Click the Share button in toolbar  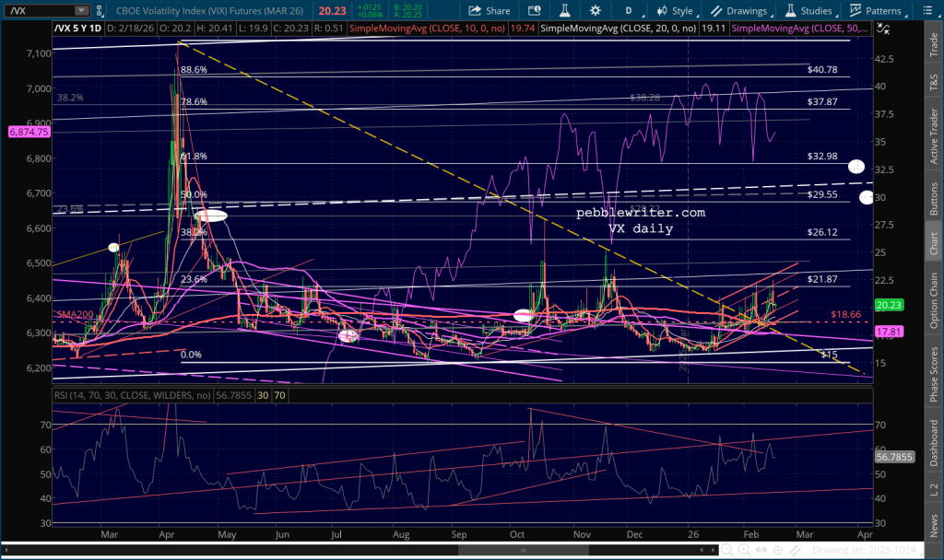click(x=489, y=11)
